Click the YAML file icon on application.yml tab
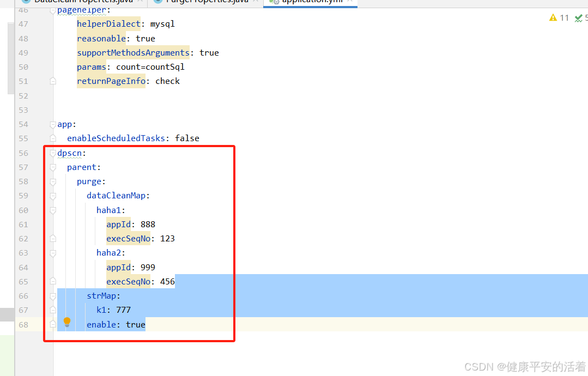This screenshot has width=588, height=376. [271, 2]
